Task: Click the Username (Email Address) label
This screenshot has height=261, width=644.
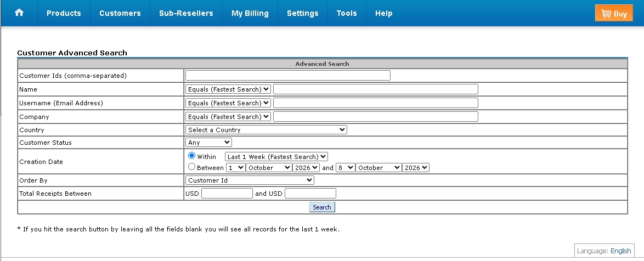Action: (61, 103)
